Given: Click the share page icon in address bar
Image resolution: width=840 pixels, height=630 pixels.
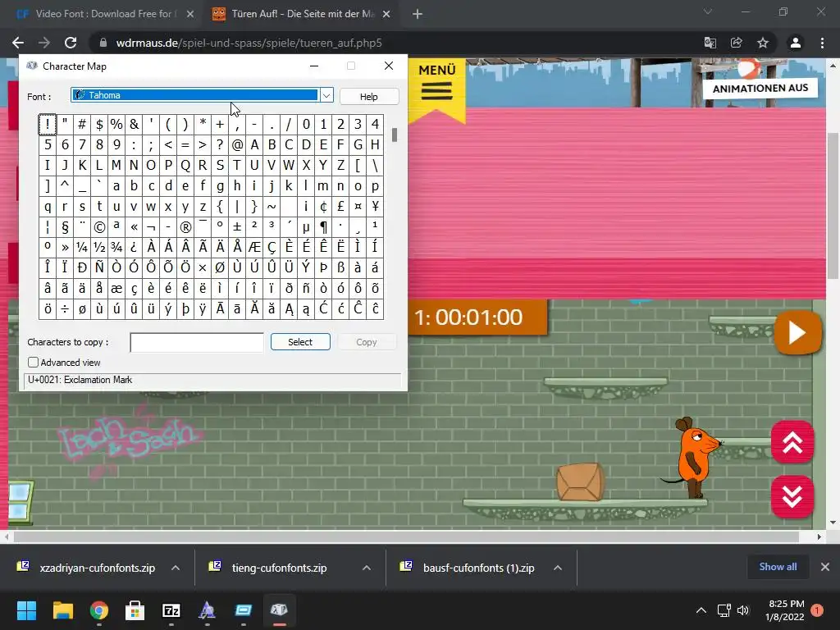Looking at the screenshot, I should tap(737, 43).
